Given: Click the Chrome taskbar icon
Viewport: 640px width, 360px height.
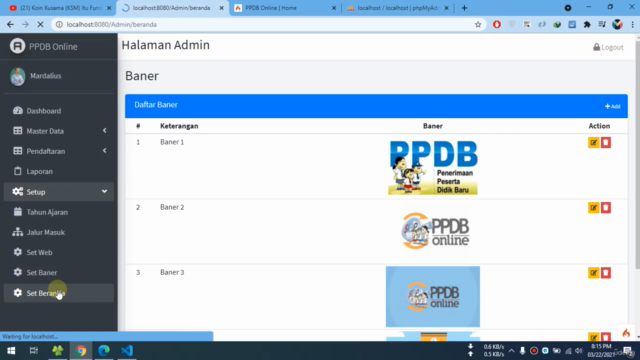Looking at the screenshot, I should tap(81, 351).
